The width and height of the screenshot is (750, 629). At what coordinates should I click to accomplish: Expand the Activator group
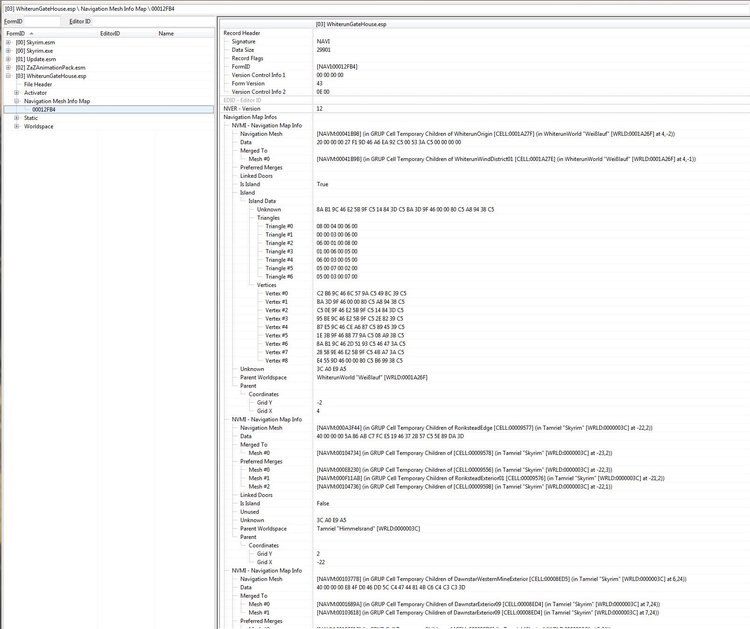17,93
